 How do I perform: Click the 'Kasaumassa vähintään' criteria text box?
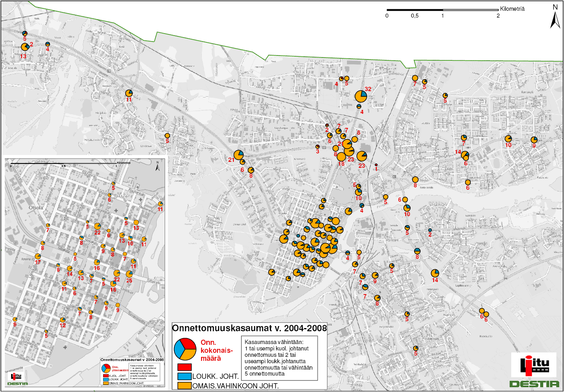click(x=279, y=358)
